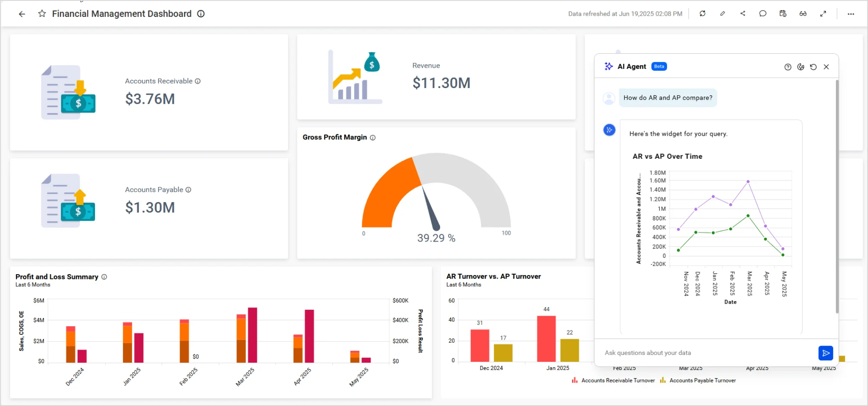Expand the dashboard to fullscreen

823,13
